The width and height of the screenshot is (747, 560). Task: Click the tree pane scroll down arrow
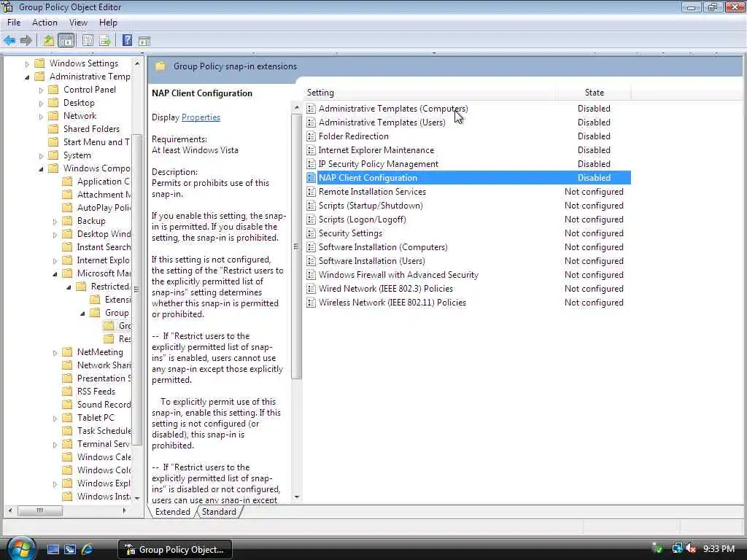point(137,498)
